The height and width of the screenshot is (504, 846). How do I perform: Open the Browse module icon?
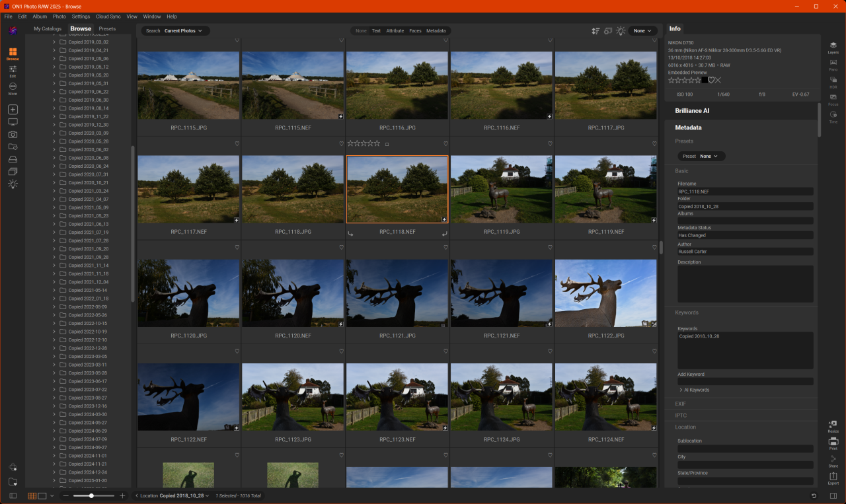coord(13,53)
